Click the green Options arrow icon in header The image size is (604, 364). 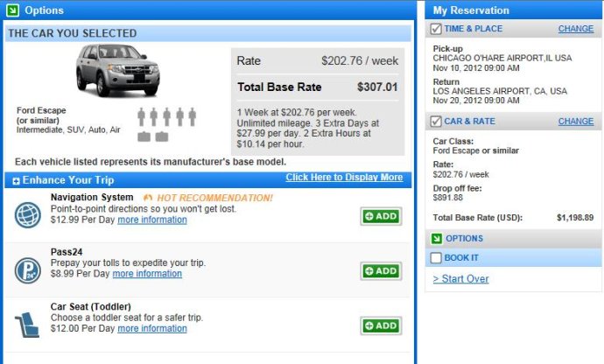[13, 10]
